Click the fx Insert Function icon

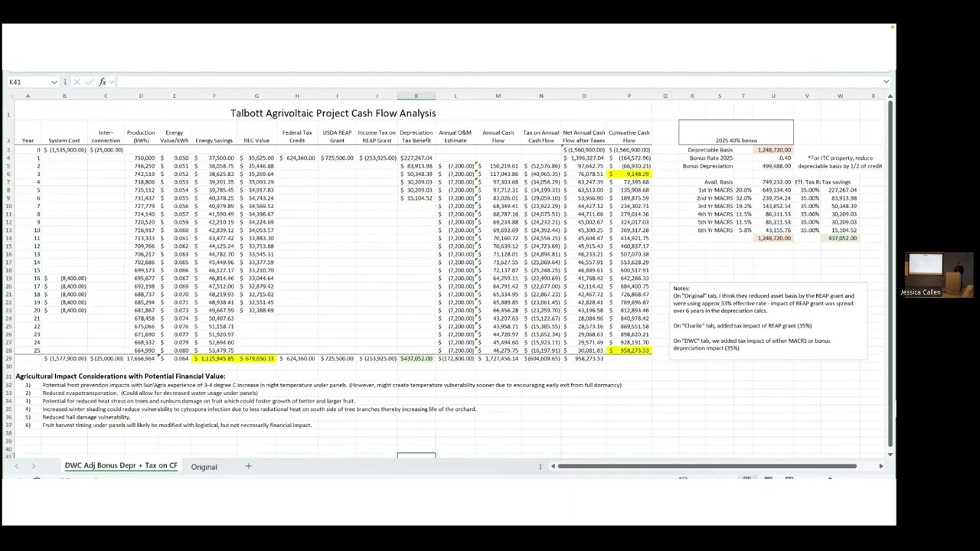coord(103,82)
